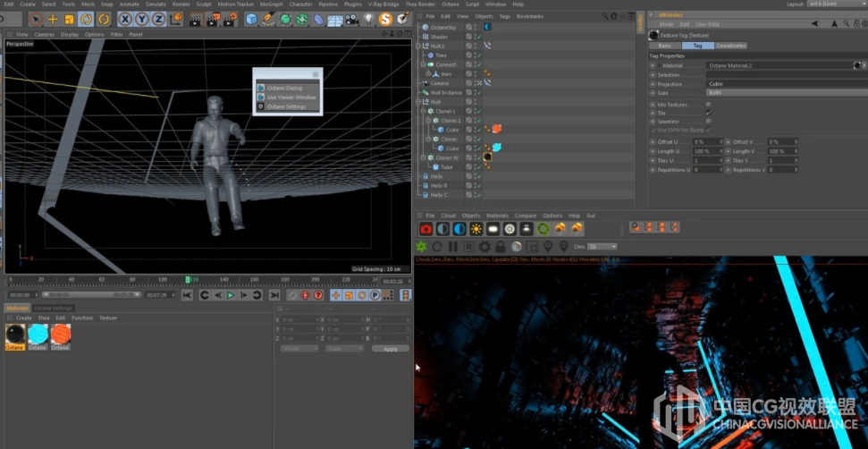Apply the coordinate values
The image size is (868, 449).
point(391,350)
